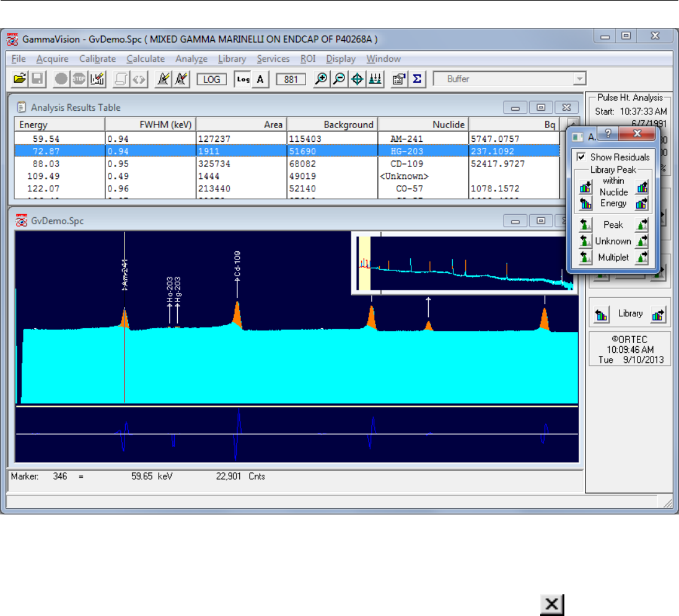Click the zoom out magnifier icon

click(x=338, y=79)
